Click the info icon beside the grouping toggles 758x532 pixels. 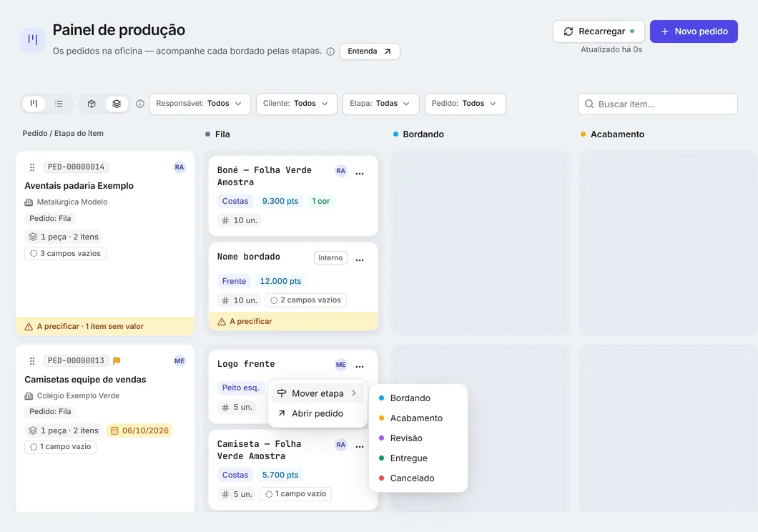140,104
